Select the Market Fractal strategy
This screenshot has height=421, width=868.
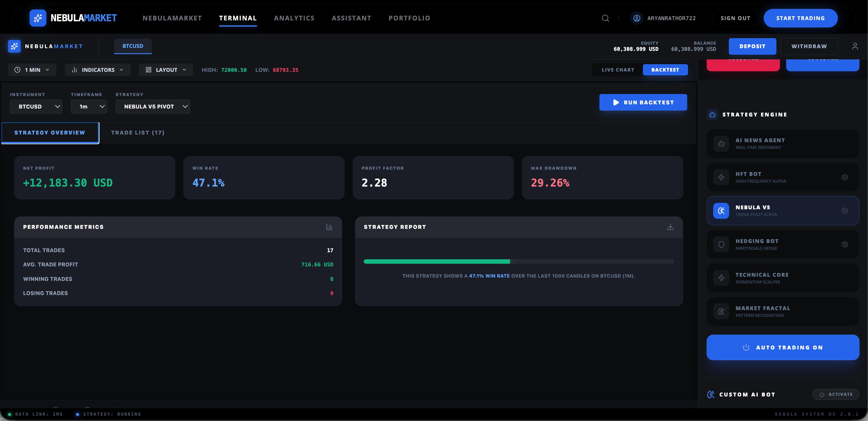point(782,311)
